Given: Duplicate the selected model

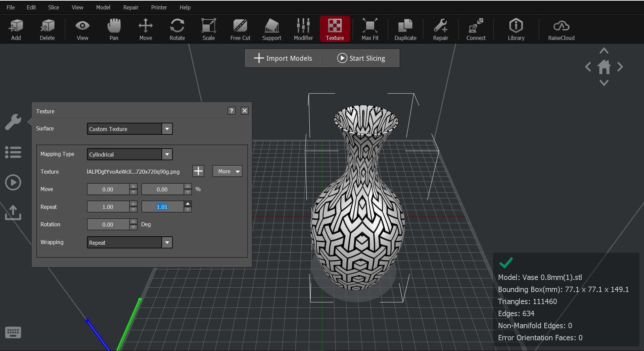Looking at the screenshot, I should (405, 29).
